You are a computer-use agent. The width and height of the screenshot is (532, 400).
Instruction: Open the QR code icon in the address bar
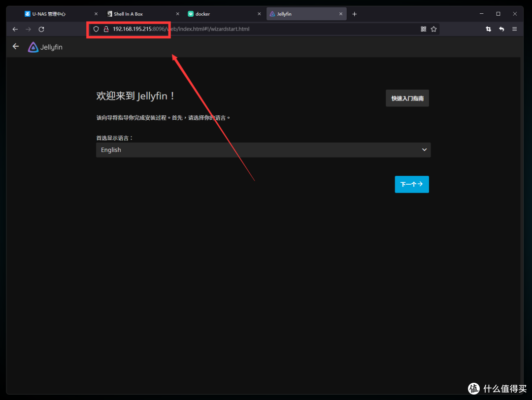click(x=423, y=29)
